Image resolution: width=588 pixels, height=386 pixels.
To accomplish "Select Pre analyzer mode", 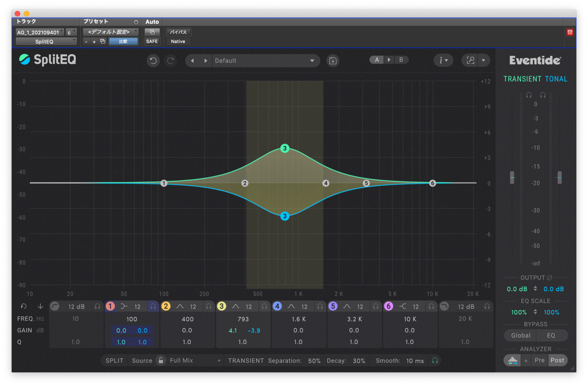I will [x=539, y=360].
